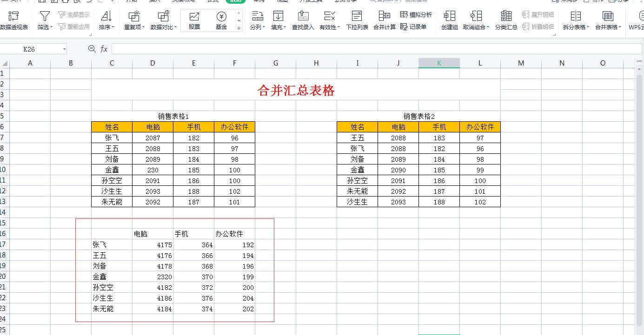This screenshot has height=335, width=644.
Task: Open the 数据透视表 pivot table tool
Action: (14, 21)
